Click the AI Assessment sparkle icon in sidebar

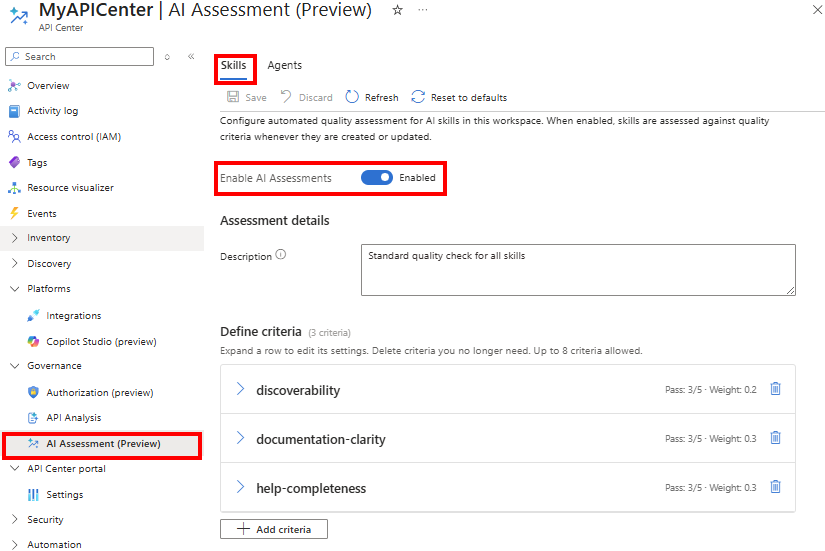point(33,443)
